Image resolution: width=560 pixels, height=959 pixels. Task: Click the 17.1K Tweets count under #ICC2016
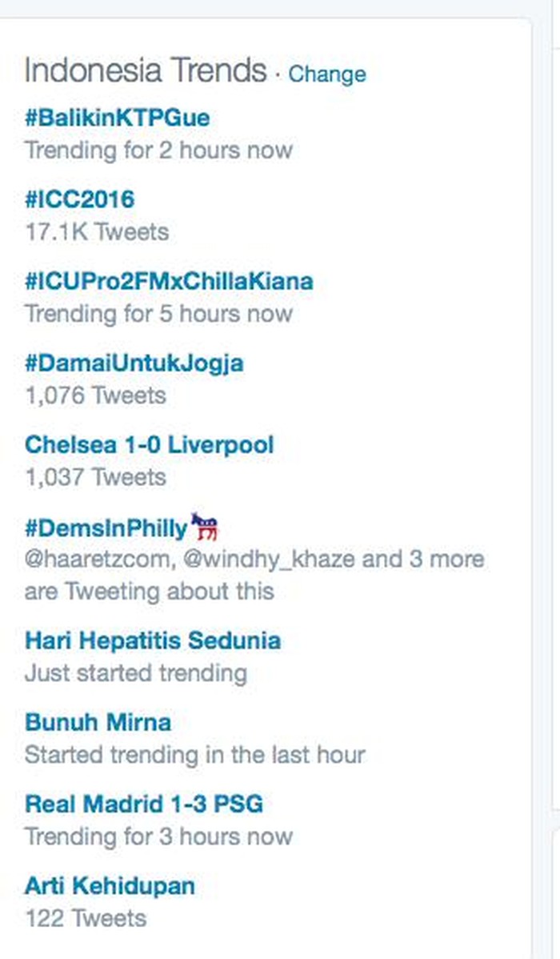coord(97,232)
